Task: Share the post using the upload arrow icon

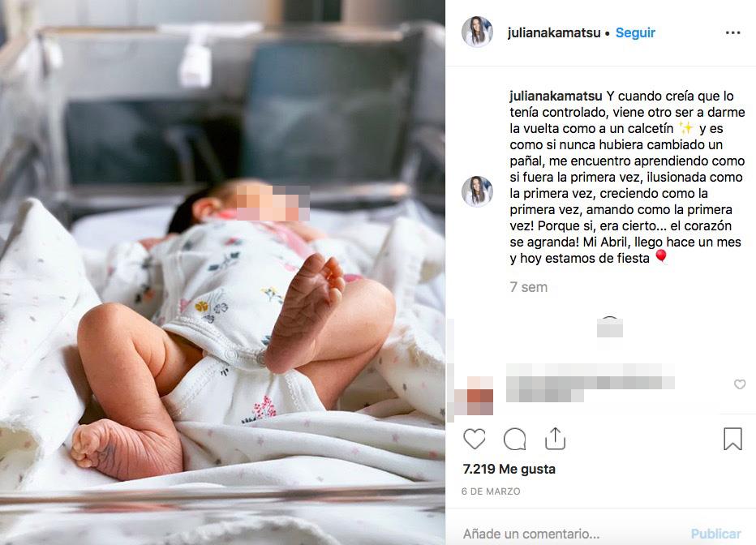Action: [555, 439]
